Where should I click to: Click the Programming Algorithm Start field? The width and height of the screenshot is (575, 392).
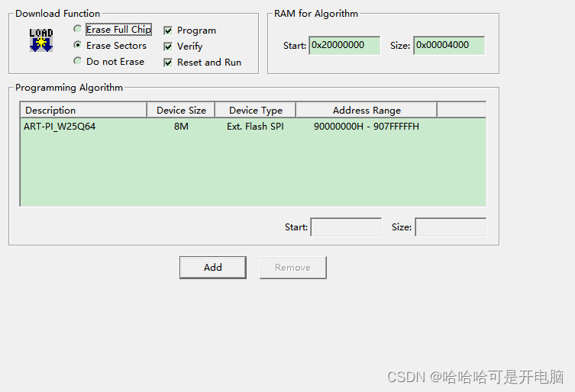[x=346, y=227]
